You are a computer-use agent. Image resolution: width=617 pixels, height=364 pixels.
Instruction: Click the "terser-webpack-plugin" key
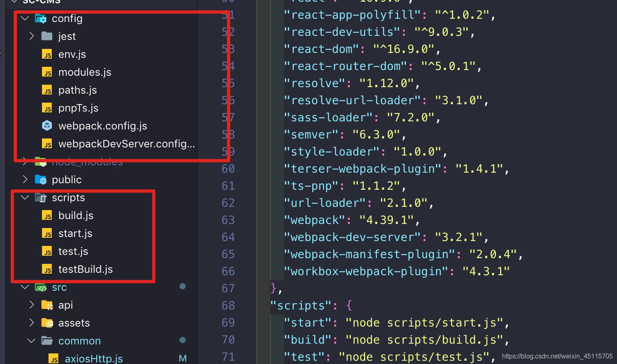coord(363,169)
